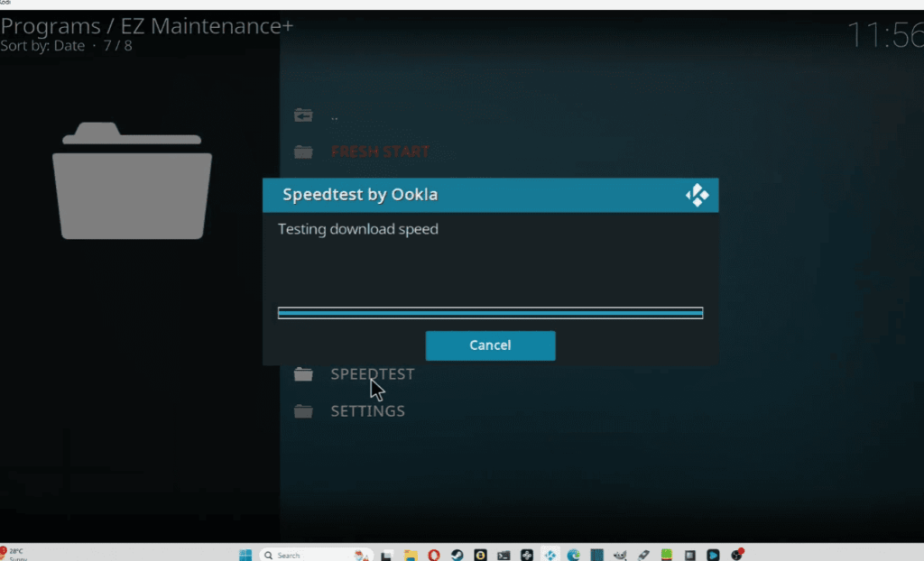The width and height of the screenshot is (924, 561).
Task: Click the back-arrow folder icon next to ..
Action: (303, 115)
